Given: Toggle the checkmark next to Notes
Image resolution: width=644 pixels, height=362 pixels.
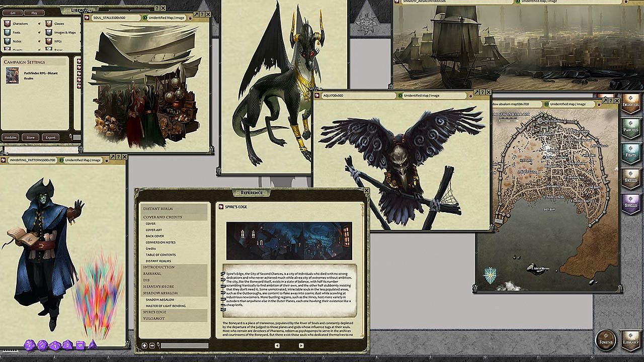Looking at the screenshot, I should point(39,41).
